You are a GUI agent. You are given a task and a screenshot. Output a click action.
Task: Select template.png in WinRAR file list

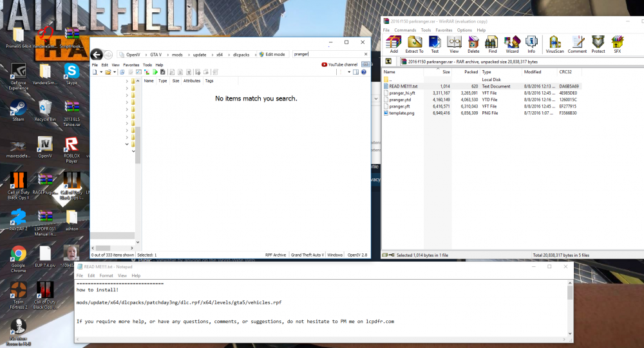(x=402, y=113)
